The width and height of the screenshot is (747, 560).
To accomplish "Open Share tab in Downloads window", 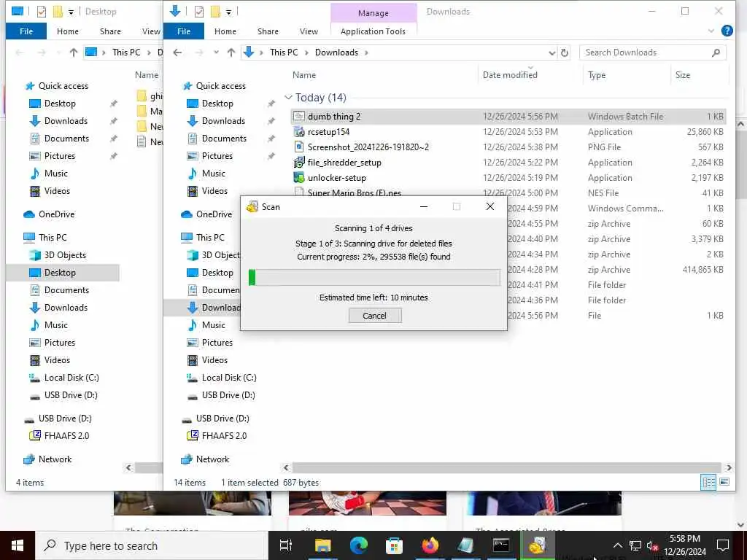I will point(268,31).
